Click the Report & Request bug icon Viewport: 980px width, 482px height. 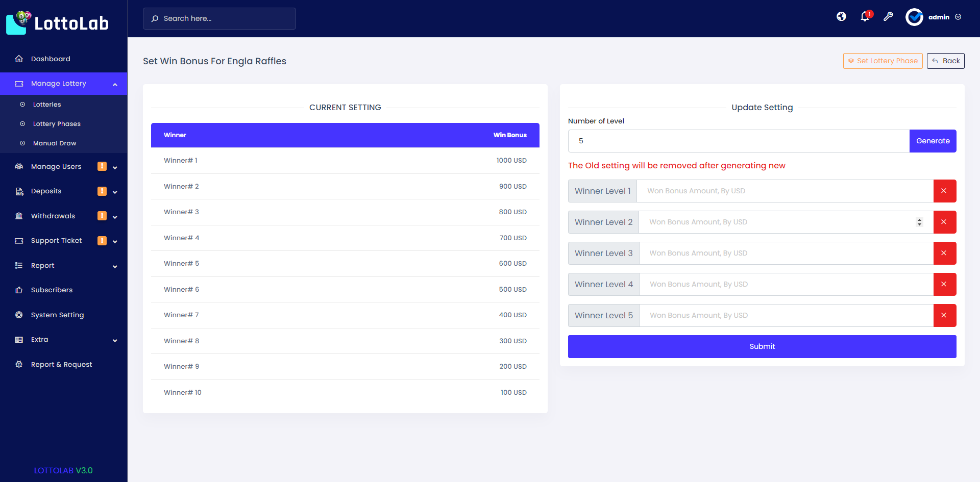click(19, 364)
